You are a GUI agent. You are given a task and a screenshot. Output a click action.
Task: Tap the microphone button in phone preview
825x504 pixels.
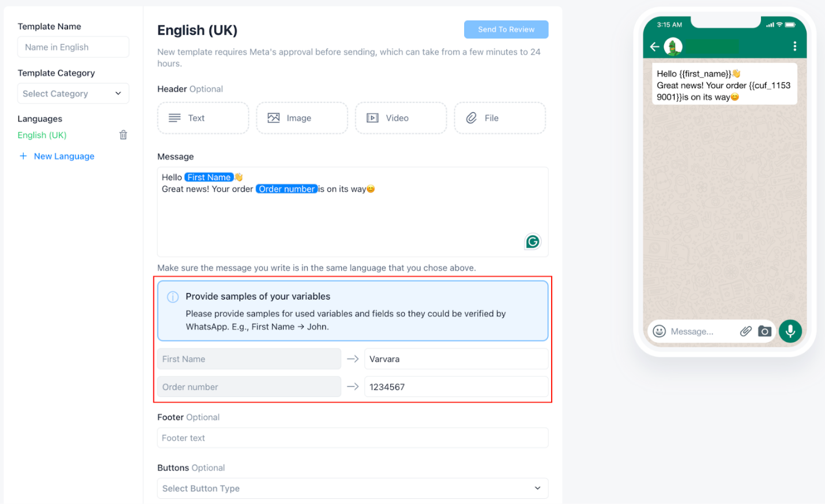point(790,331)
